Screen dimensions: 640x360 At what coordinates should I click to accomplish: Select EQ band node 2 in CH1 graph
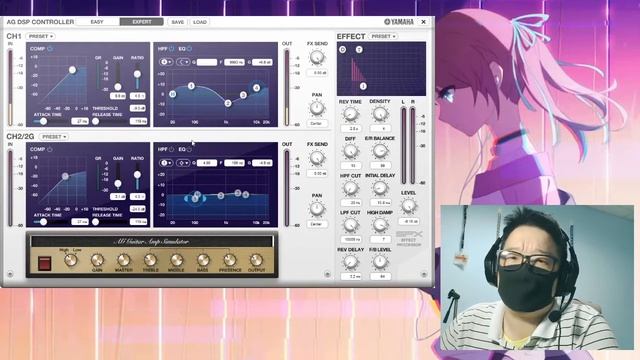click(228, 103)
